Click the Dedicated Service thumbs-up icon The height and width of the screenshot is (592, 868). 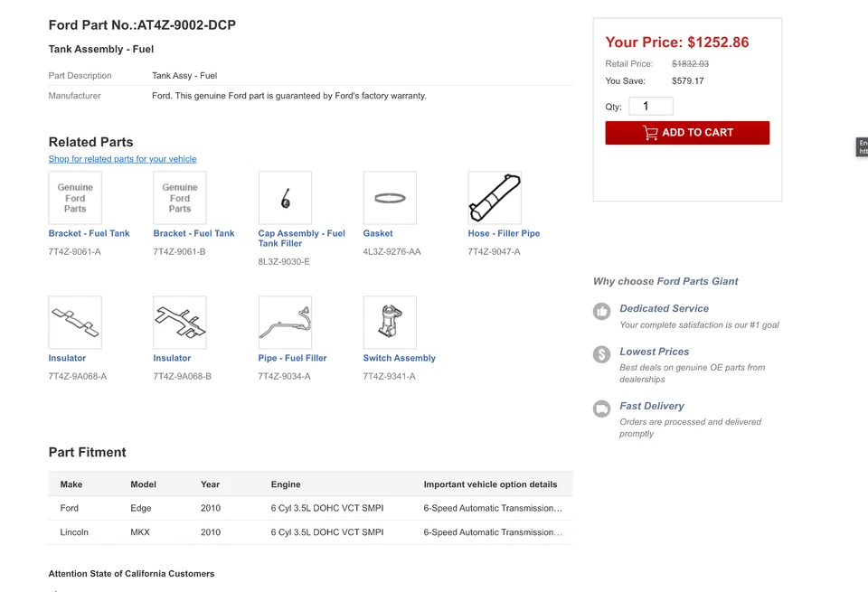[602, 311]
